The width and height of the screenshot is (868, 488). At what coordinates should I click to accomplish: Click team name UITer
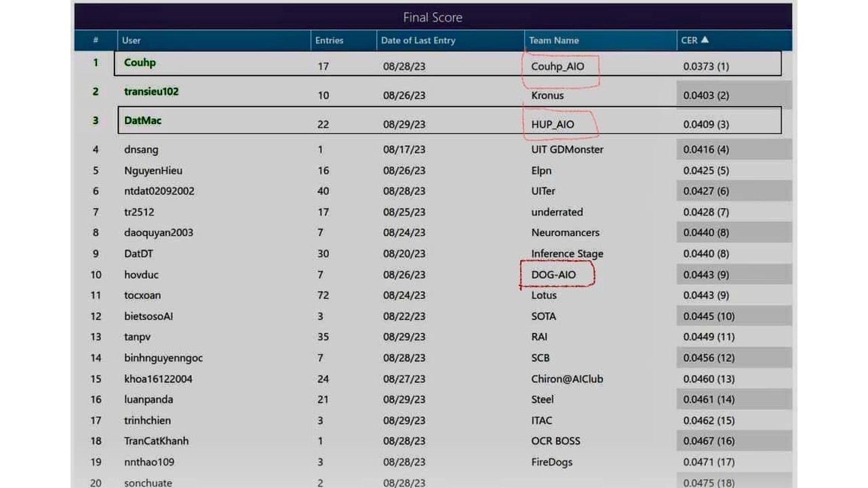[543, 191]
